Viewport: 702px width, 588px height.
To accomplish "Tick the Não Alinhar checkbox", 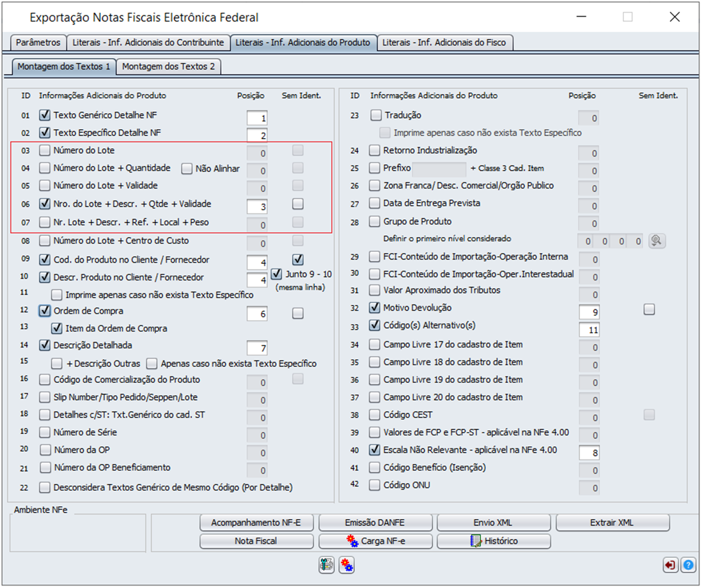I will tap(187, 169).
